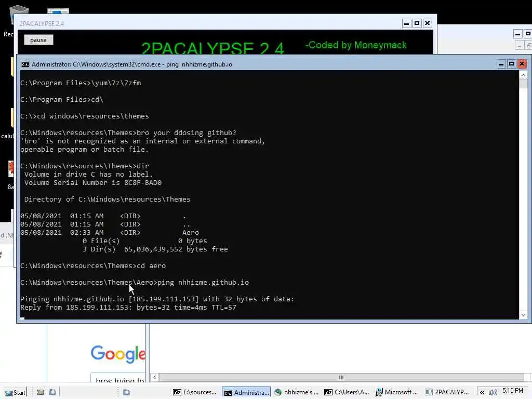Expand hidden system tray icons chevron

pos(482,392)
